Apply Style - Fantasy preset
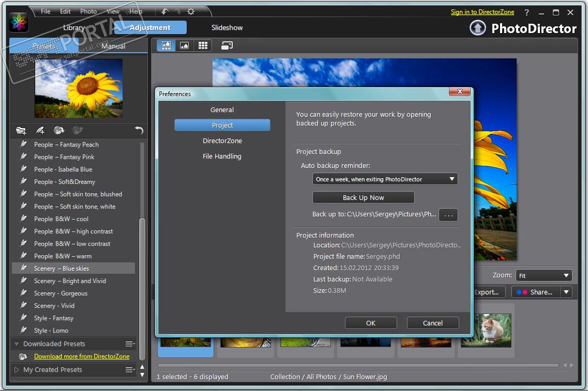Screen dimensions: 588x391 73,318
